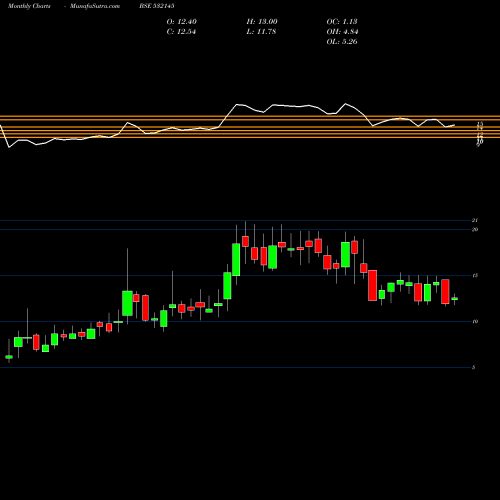Click the tall green candle rising above 15
Screen dimensions: 500x500
click(236, 260)
